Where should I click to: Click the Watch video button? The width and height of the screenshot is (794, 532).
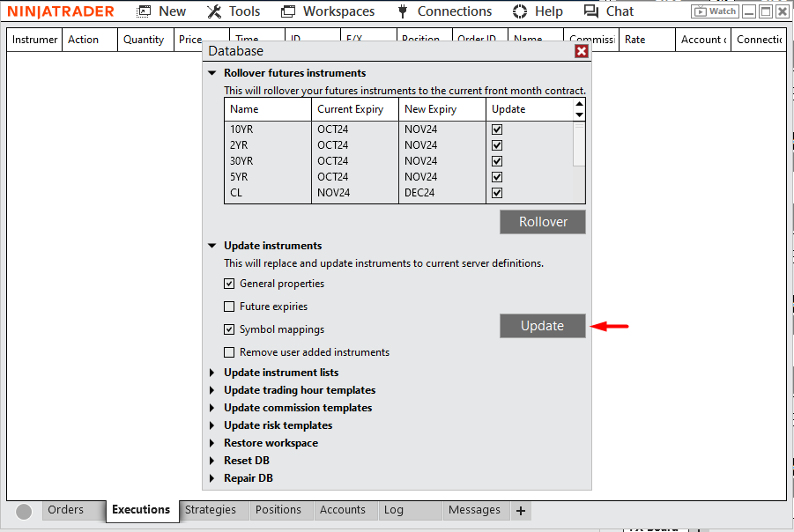pyautogui.click(x=714, y=11)
